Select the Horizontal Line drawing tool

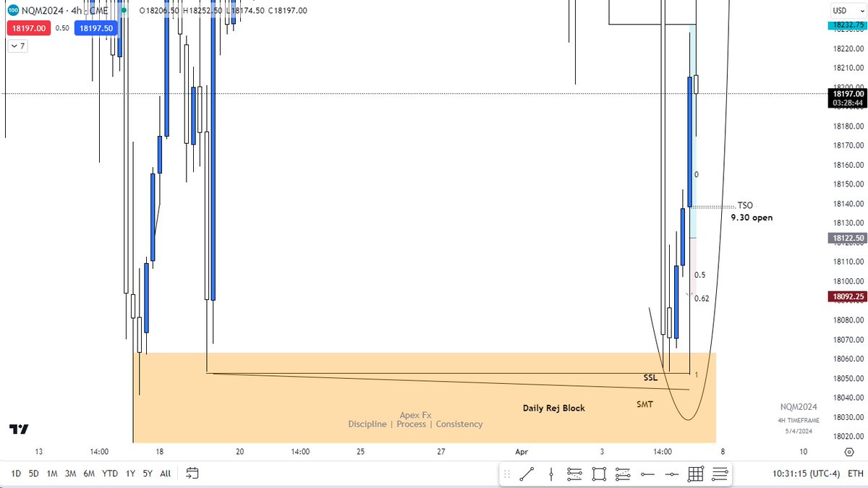[x=671, y=474]
